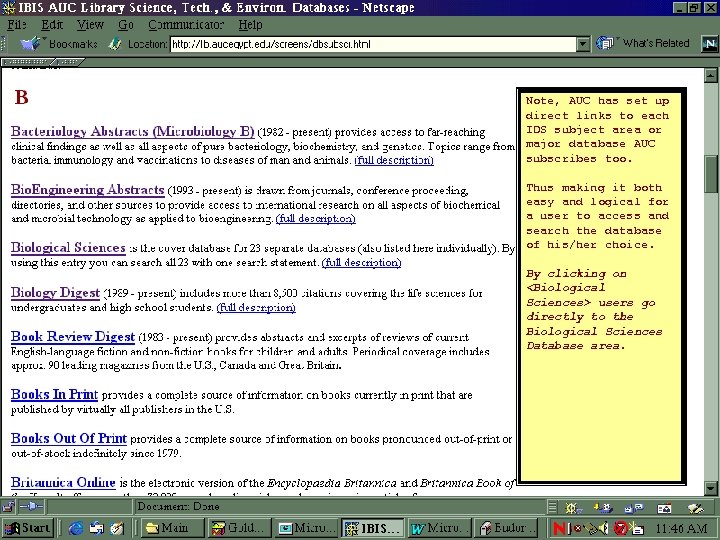Switch to the Word Micro... taskbar window
Screen dimensions: 720x540
click(439, 528)
